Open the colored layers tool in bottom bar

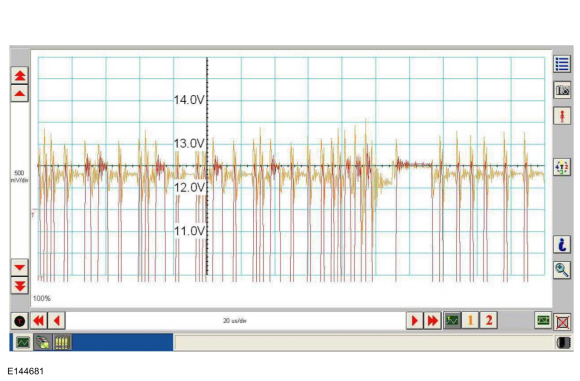click(x=43, y=343)
